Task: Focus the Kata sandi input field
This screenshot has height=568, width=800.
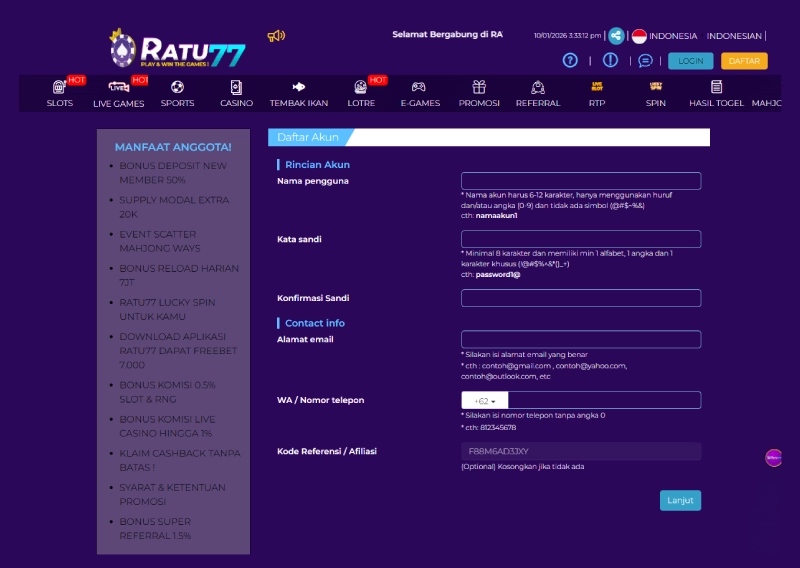Action: coord(581,239)
